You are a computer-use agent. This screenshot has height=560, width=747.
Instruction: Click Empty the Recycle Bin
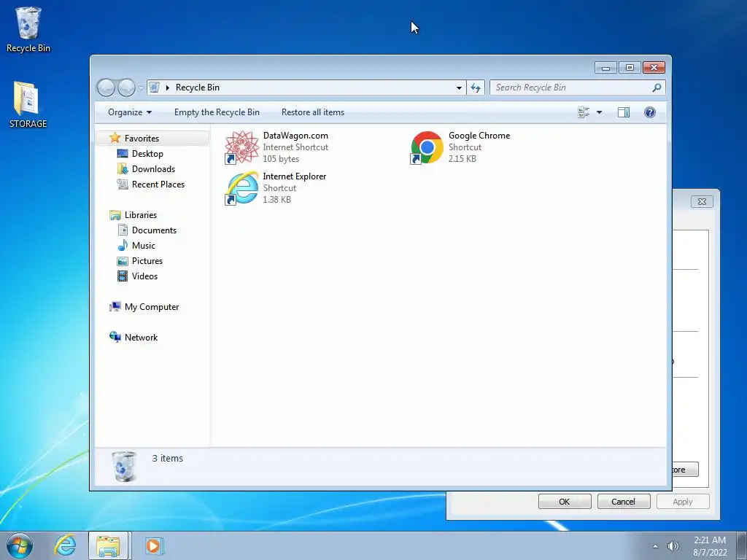[x=217, y=112]
